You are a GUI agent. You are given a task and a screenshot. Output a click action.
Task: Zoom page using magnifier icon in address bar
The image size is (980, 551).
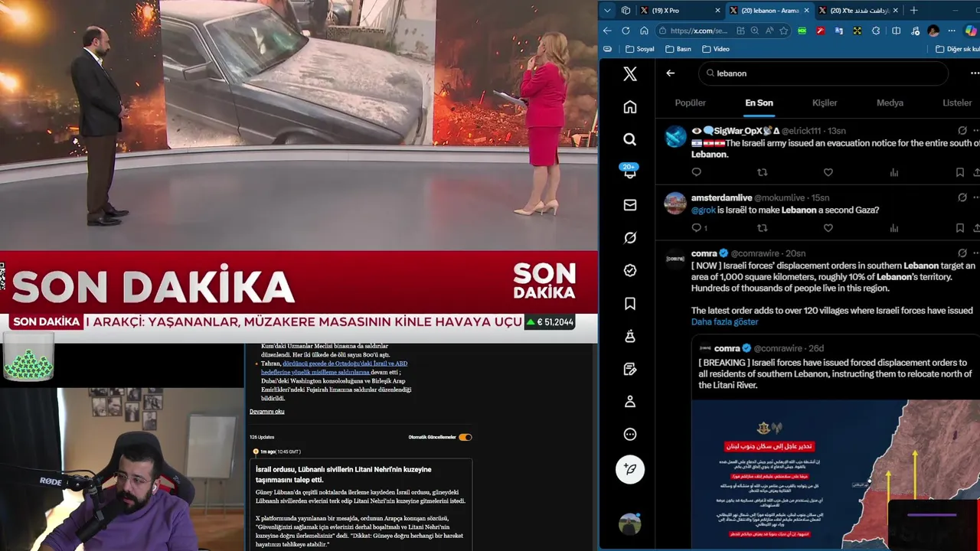tap(755, 31)
